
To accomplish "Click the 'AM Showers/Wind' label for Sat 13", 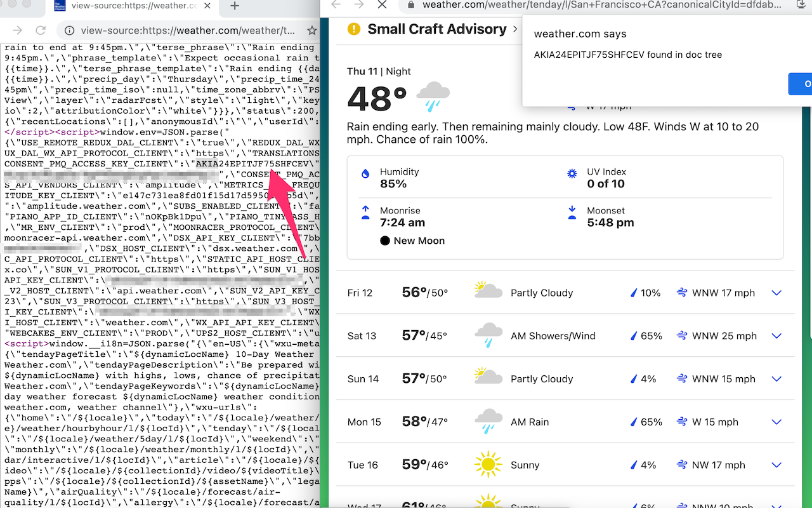I will [553, 336].
